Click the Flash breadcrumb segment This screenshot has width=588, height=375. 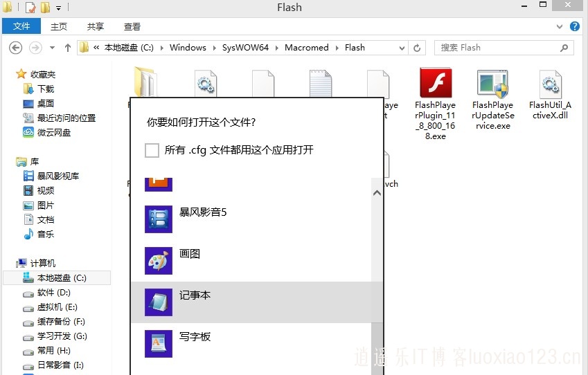355,48
